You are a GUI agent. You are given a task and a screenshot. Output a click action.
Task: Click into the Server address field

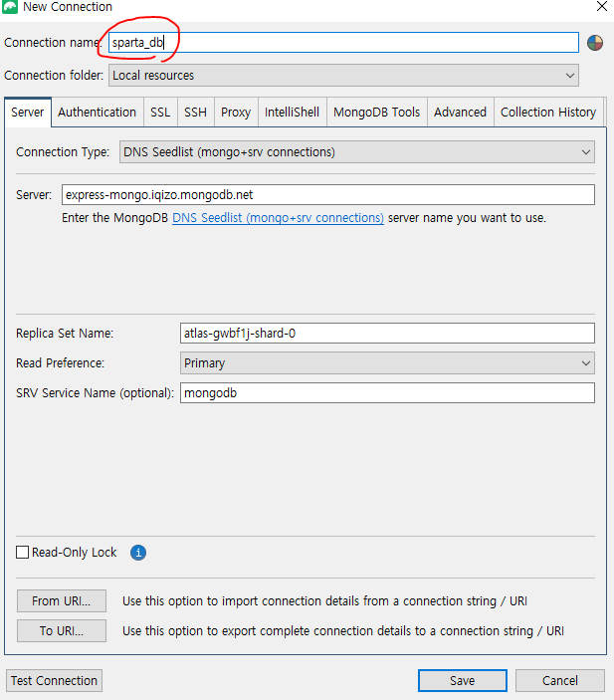click(x=328, y=195)
